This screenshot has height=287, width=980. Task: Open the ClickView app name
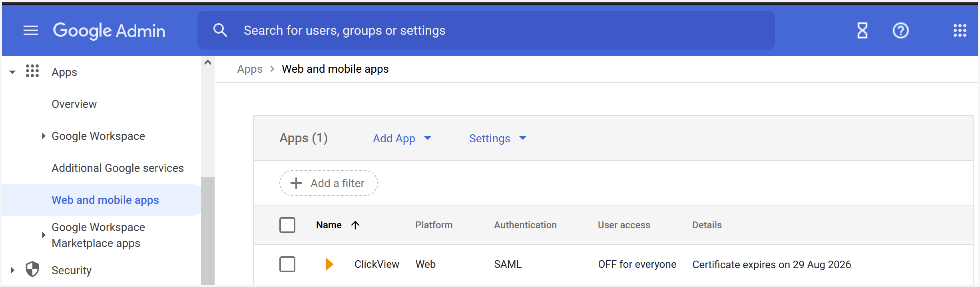[x=377, y=264]
